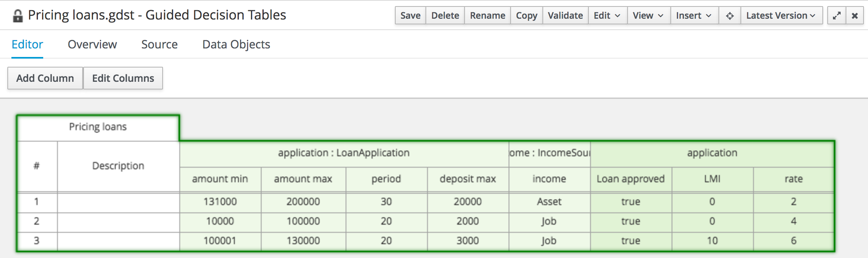Click the Copy button in the toolbar
Image resolution: width=868 pixels, height=258 pixels.
[x=526, y=16]
